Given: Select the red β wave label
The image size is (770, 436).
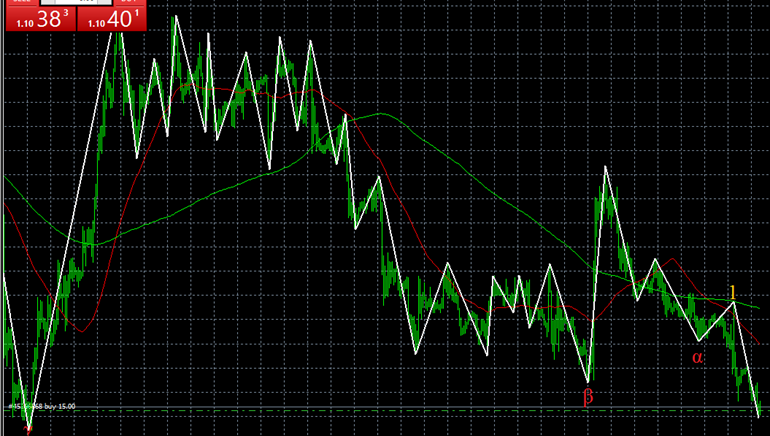Looking at the screenshot, I should pos(587,396).
